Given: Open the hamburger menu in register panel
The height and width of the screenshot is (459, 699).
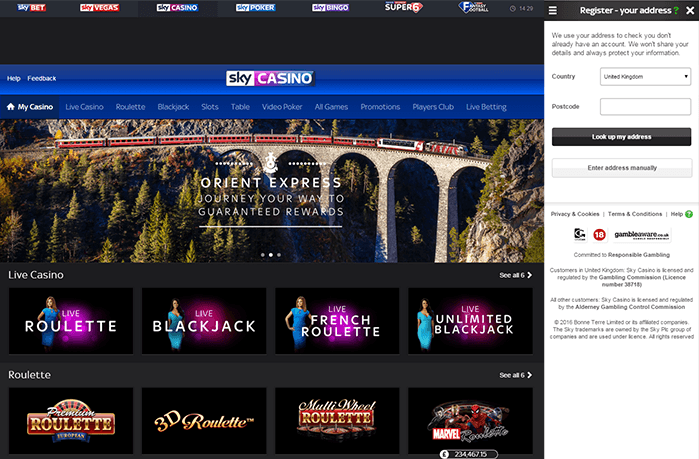Looking at the screenshot, I should pyautogui.click(x=553, y=10).
